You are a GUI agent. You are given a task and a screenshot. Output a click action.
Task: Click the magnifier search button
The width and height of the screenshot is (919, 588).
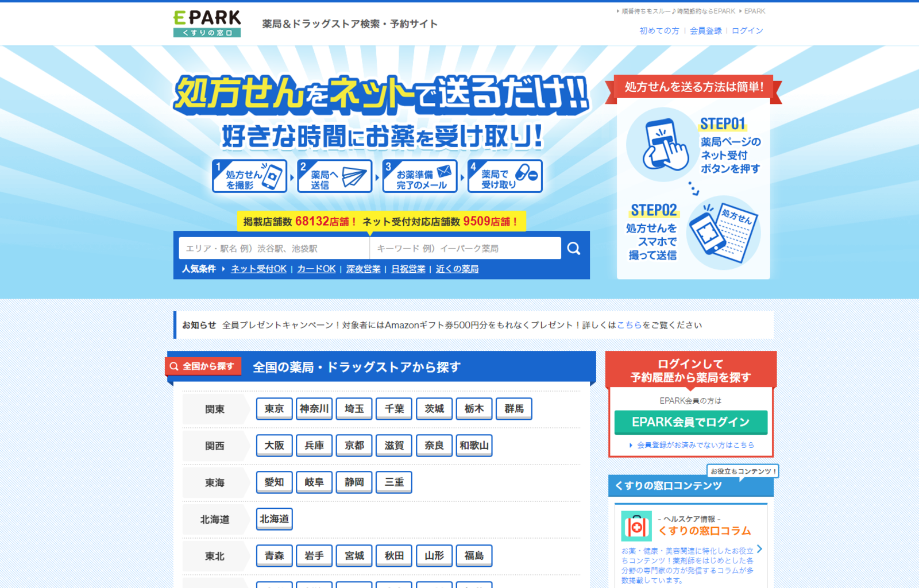(x=574, y=248)
